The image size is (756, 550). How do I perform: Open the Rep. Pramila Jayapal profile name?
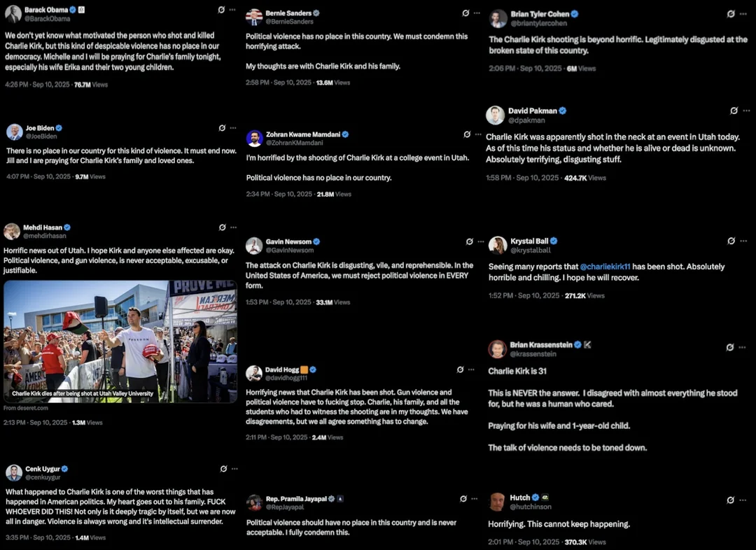pyautogui.click(x=296, y=499)
